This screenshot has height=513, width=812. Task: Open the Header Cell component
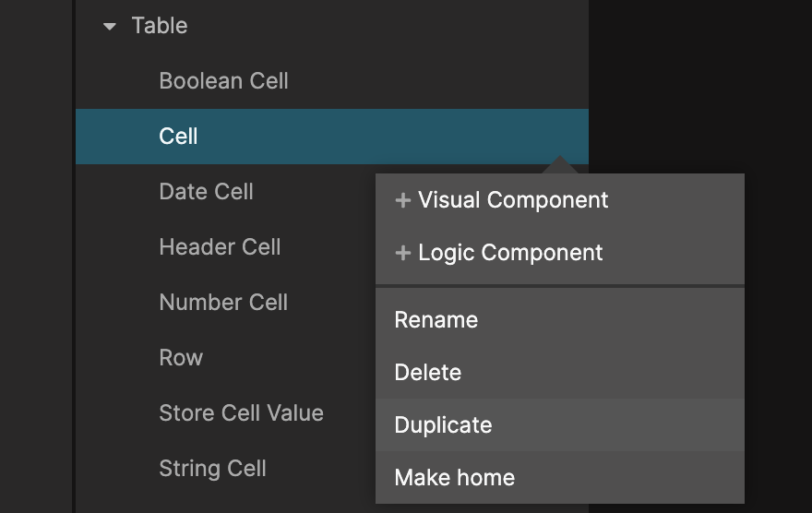[220, 247]
